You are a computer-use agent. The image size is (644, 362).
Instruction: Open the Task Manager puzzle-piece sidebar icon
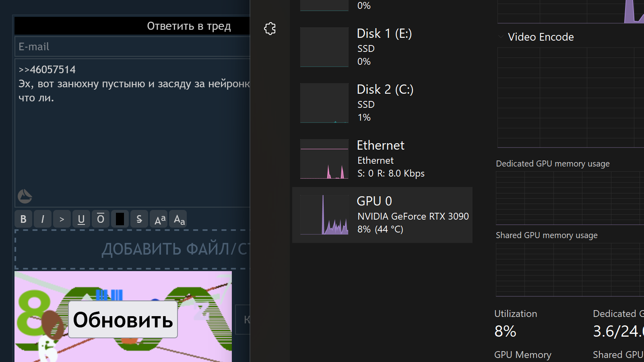[x=270, y=28]
